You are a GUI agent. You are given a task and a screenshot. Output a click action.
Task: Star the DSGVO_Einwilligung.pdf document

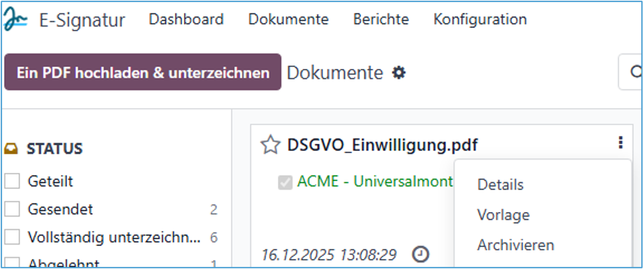[270, 145]
